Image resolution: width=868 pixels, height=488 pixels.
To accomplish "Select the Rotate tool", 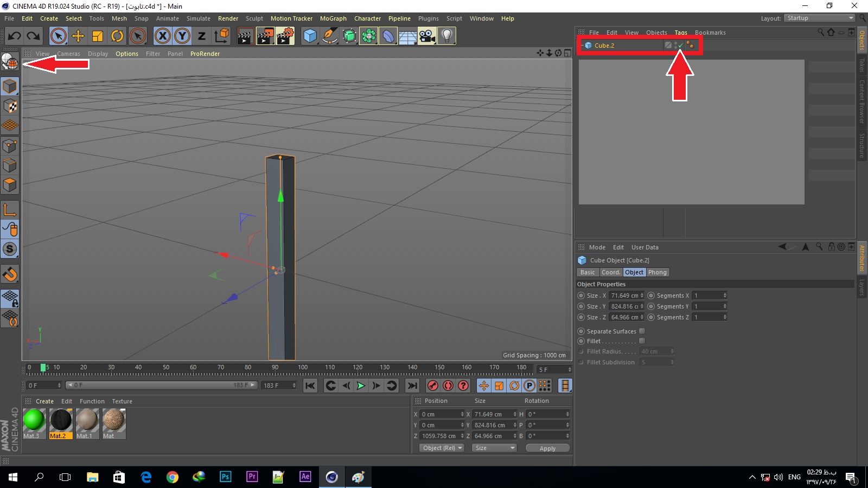I will coord(117,36).
